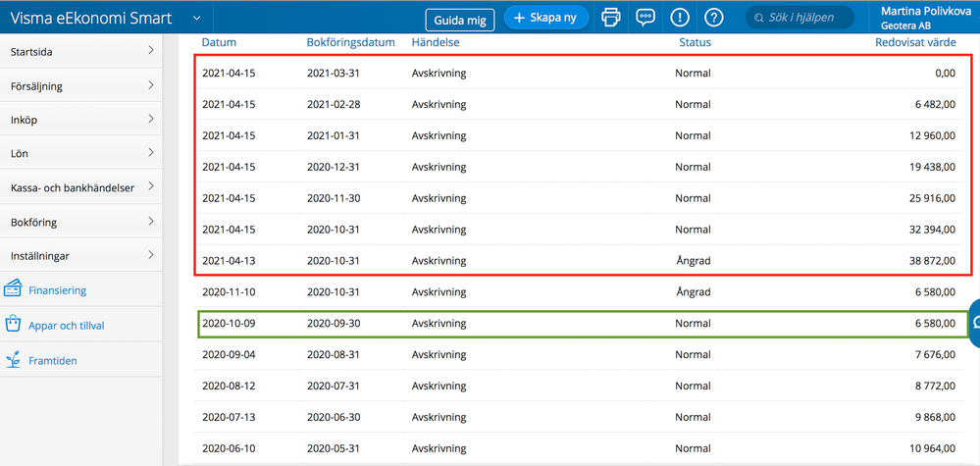Sort by Bokföringsdatum column header

point(350,42)
